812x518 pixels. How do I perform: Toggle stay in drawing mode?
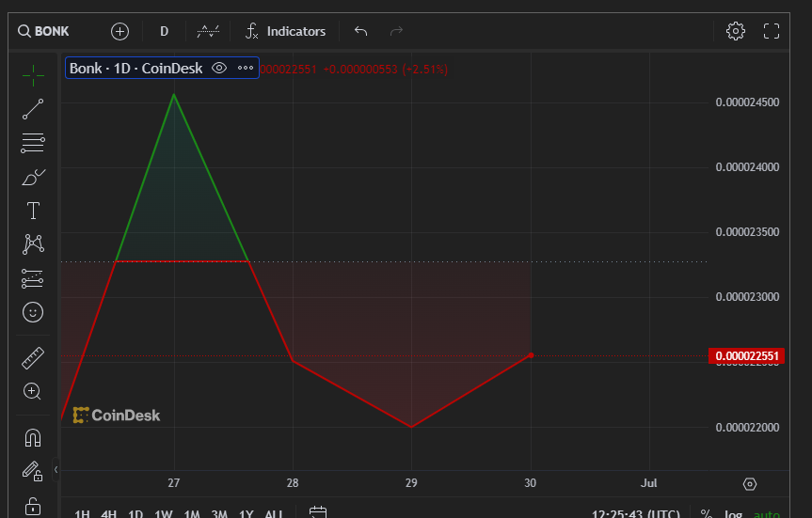click(x=33, y=471)
